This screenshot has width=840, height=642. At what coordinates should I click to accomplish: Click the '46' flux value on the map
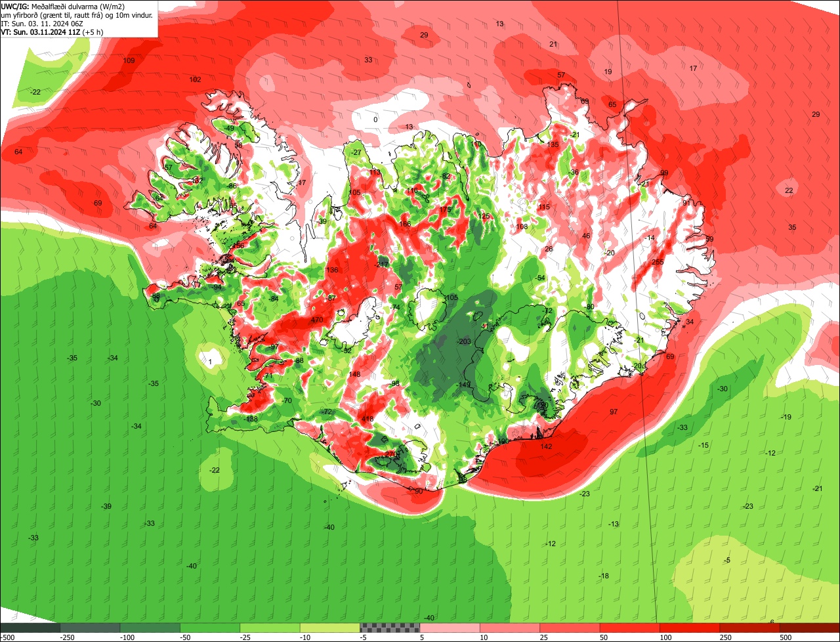[x=586, y=236]
